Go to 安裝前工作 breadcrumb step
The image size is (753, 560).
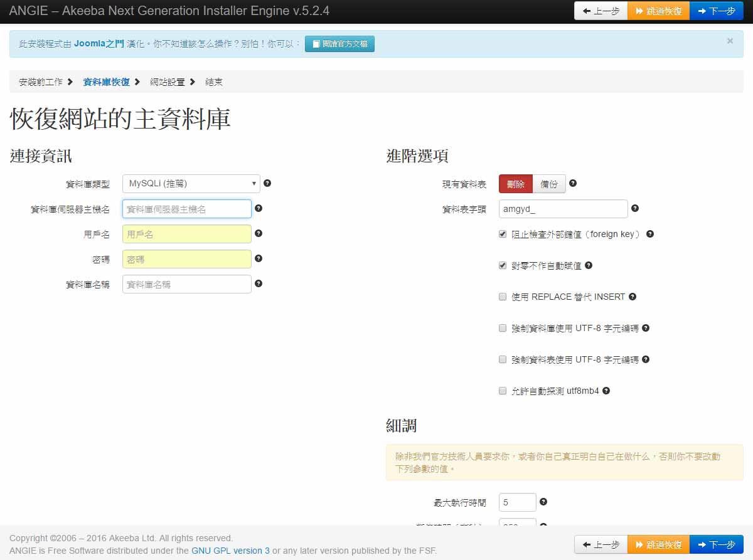[41, 82]
